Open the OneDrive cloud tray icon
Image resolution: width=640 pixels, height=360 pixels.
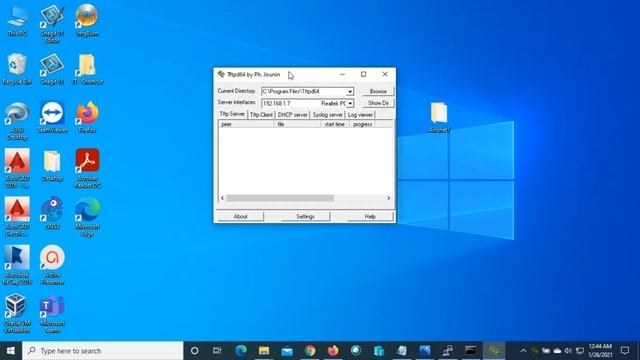click(557, 351)
